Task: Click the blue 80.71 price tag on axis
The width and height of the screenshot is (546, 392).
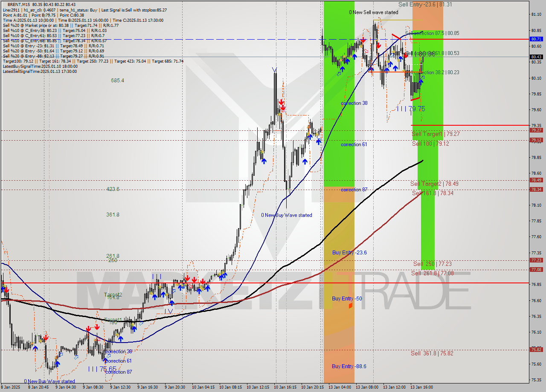Action: (536, 39)
